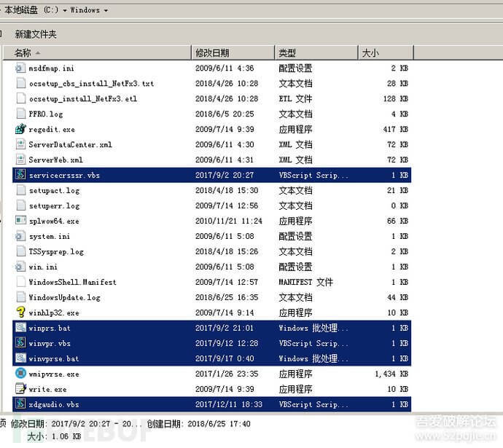Select file name setuperr.log
Viewport: 503px width, 448px height.
[x=54, y=205]
